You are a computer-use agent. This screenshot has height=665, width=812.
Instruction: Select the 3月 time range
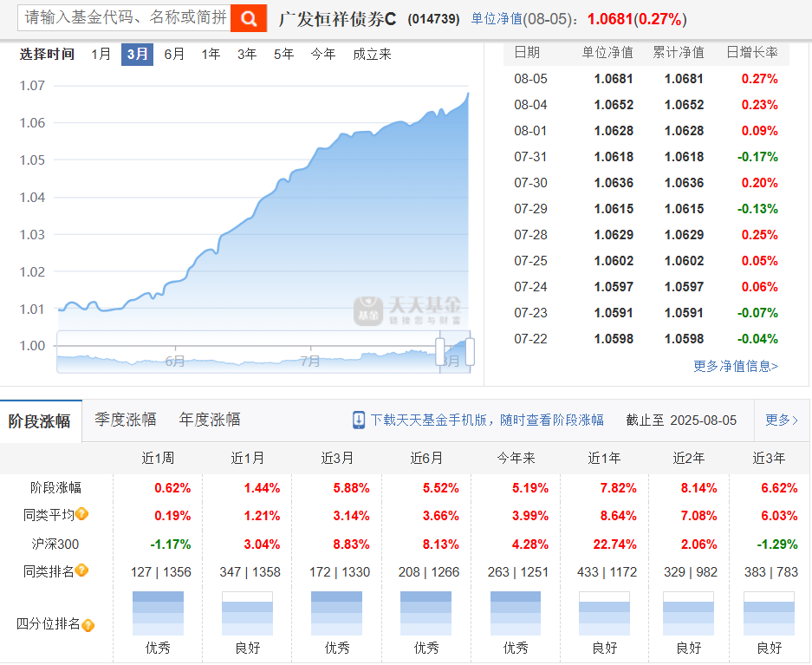coord(137,54)
